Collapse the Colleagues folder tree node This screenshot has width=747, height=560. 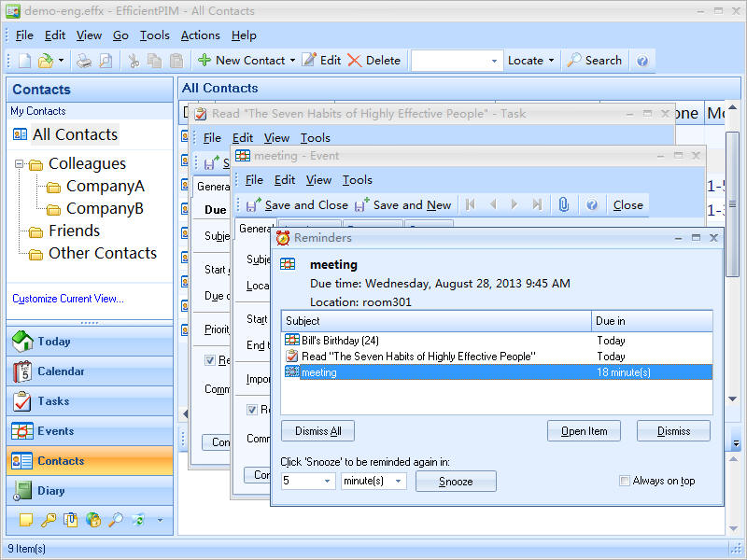(x=19, y=164)
